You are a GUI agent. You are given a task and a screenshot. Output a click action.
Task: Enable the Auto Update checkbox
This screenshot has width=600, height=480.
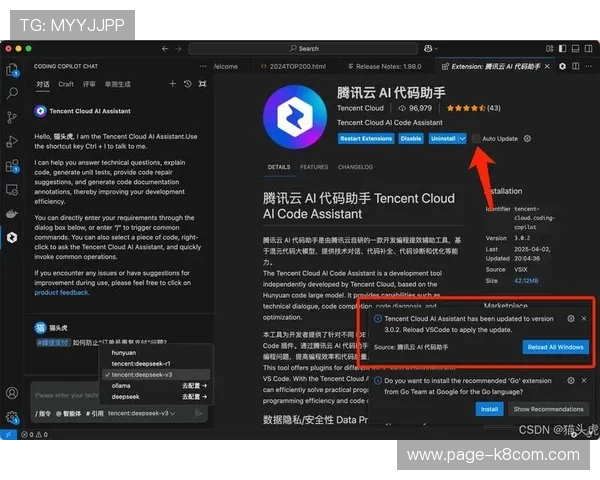475,139
